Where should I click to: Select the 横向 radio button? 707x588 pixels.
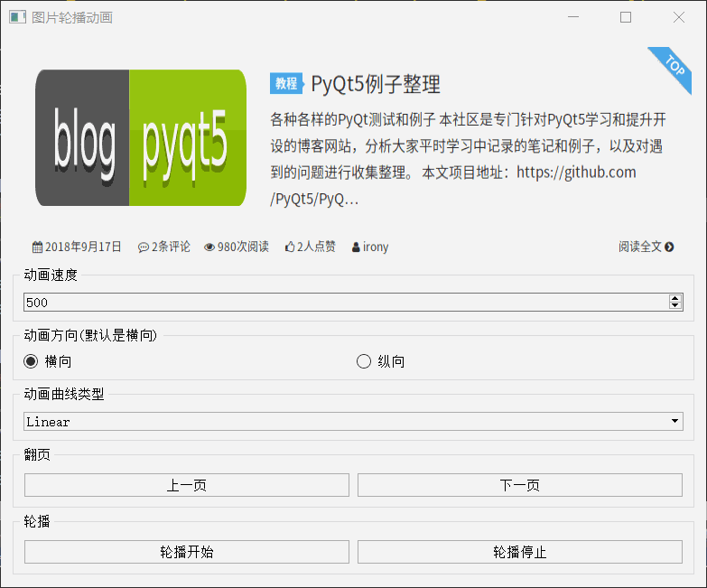(x=32, y=361)
